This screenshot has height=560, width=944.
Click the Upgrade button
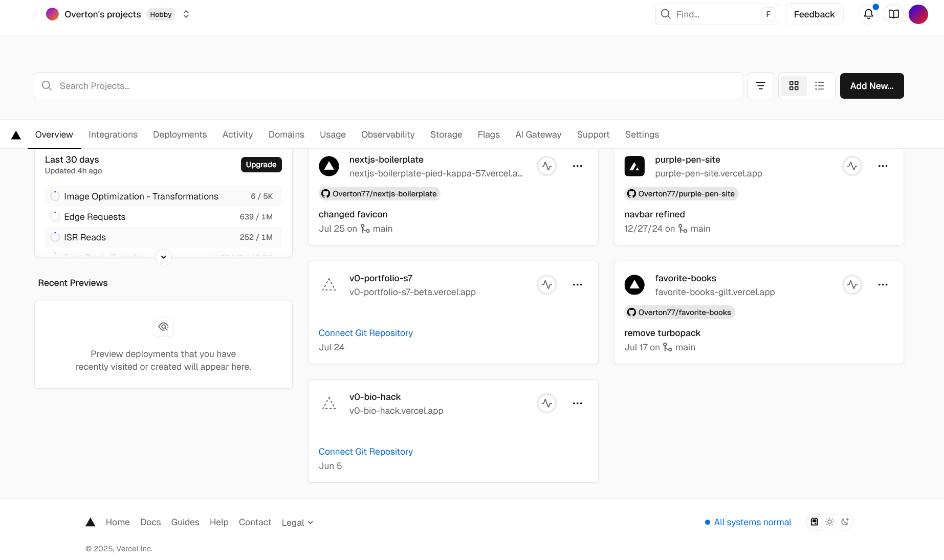[261, 164]
